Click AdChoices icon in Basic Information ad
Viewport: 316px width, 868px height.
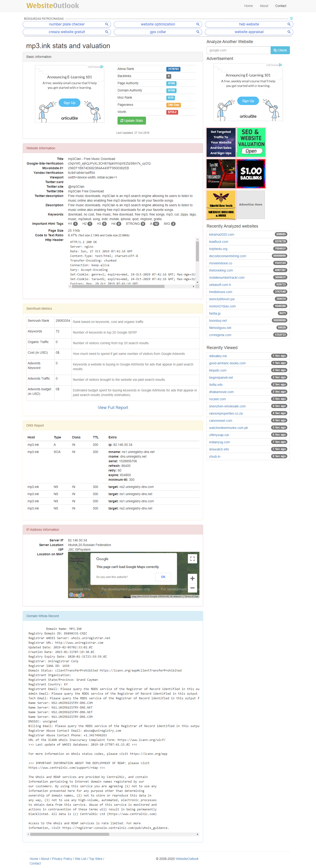(102, 67)
